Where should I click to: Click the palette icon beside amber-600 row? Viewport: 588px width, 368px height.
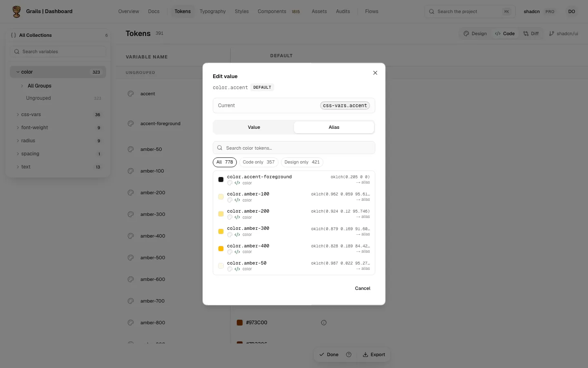point(131,279)
